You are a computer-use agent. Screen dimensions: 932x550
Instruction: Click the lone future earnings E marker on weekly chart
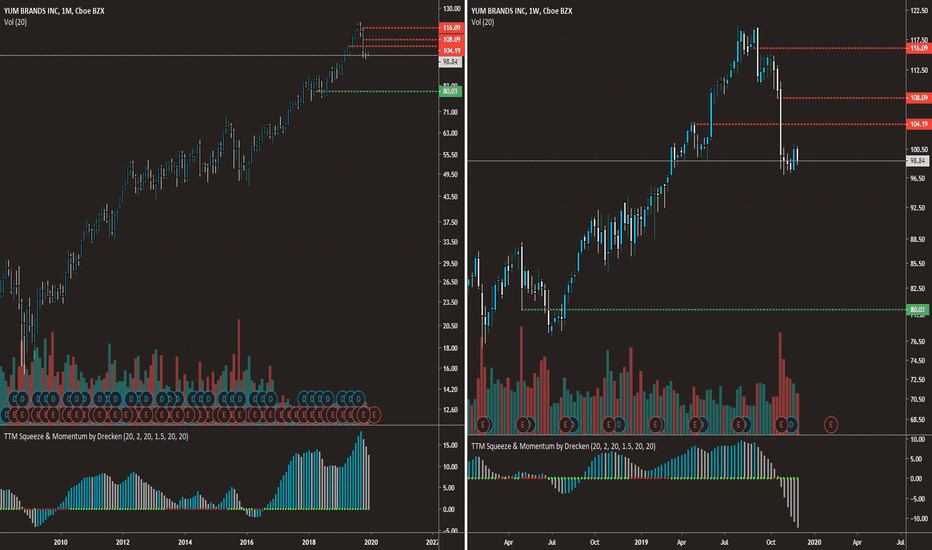point(830,425)
